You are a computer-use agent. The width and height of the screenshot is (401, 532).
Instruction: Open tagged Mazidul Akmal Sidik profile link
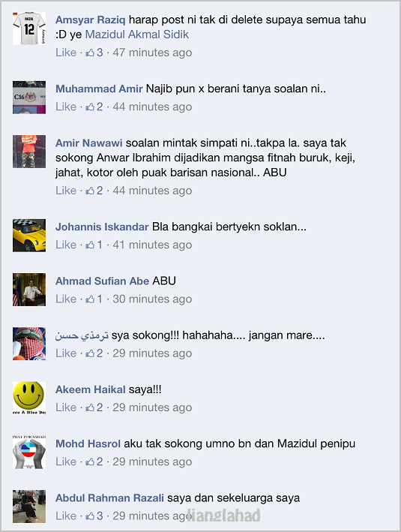coord(137,35)
